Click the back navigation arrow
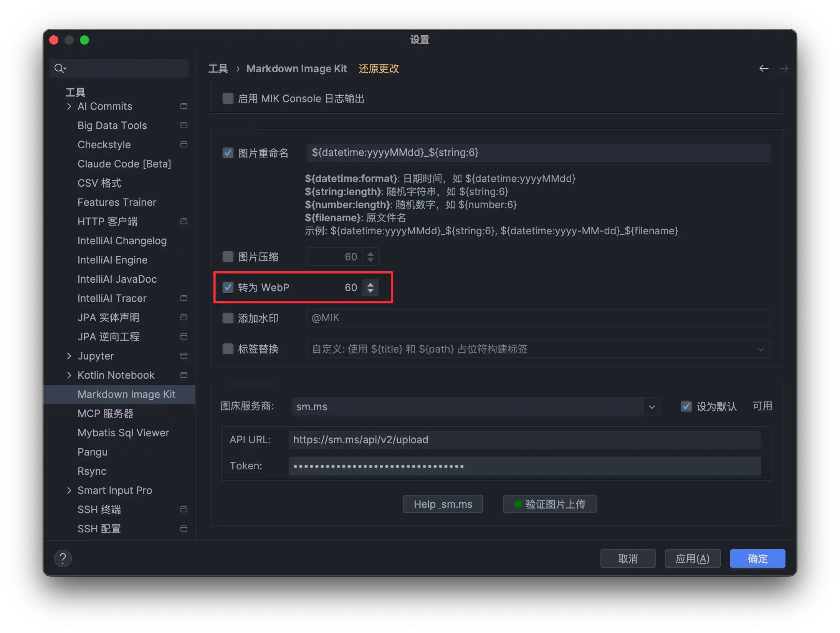Image resolution: width=840 pixels, height=633 pixels. click(764, 68)
